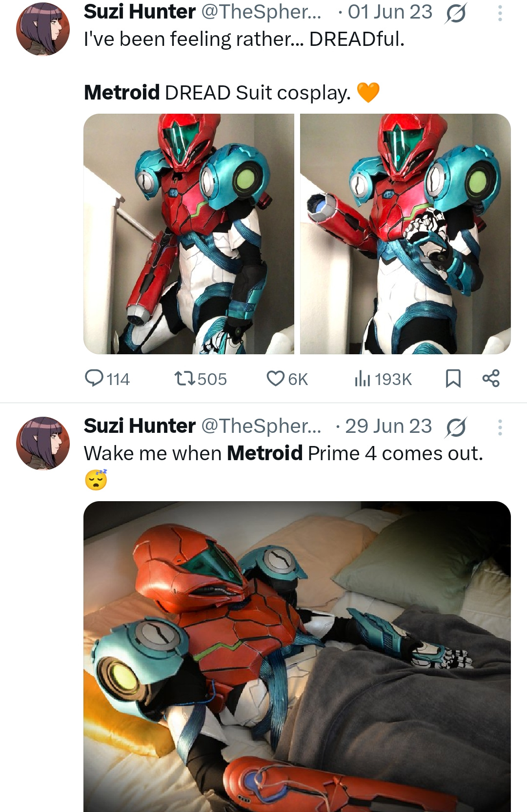The height and width of the screenshot is (812, 527).
Task: Visit Suzi Hunter's profile from the second tweet's name
Action: [140, 426]
